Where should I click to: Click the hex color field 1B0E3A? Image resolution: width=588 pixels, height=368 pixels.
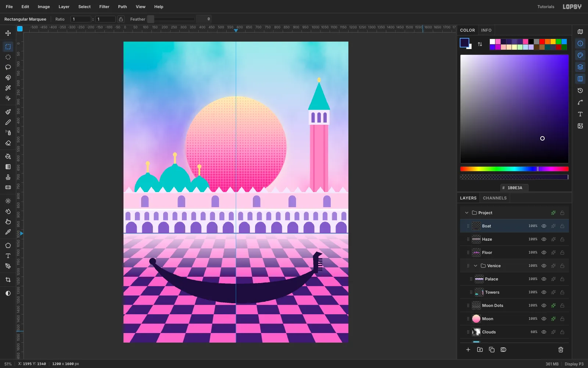tap(514, 188)
